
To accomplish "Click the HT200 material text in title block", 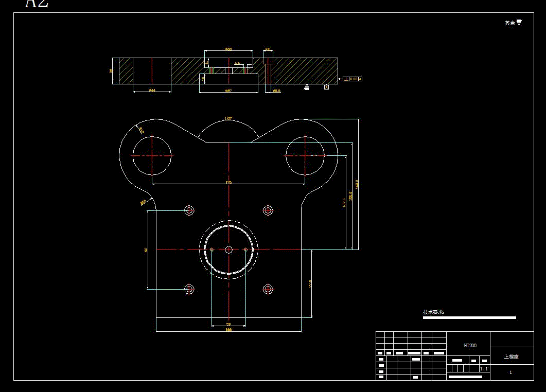I will 470,345.
